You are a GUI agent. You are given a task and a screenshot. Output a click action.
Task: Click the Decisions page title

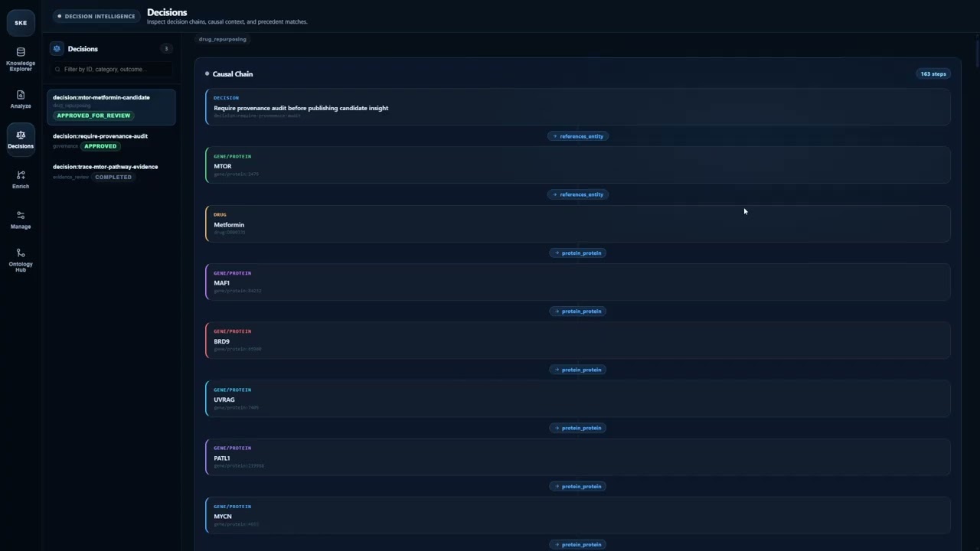167,12
